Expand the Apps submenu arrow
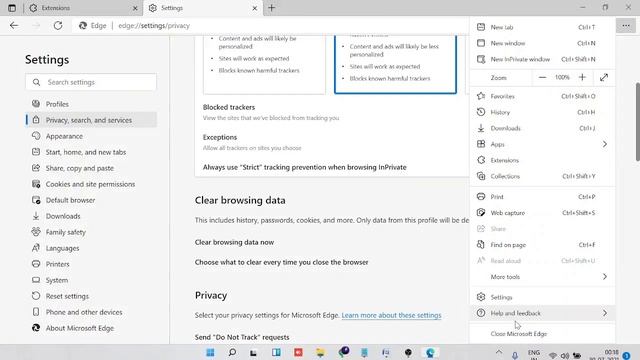Image resolution: width=640 pixels, height=360 pixels. tap(604, 144)
